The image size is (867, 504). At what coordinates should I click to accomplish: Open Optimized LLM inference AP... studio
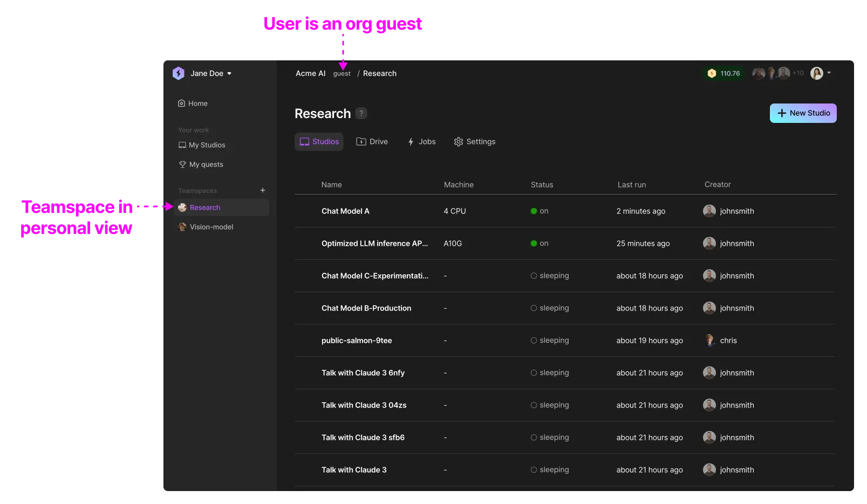click(x=374, y=244)
